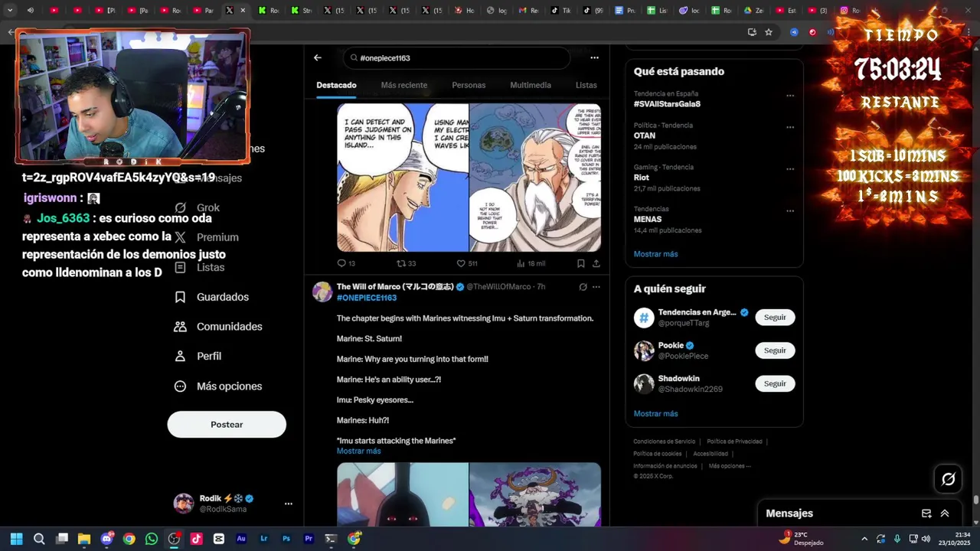Viewport: 980px width, 551px height.
Task: Select the Destacado tab
Action: pyautogui.click(x=336, y=85)
